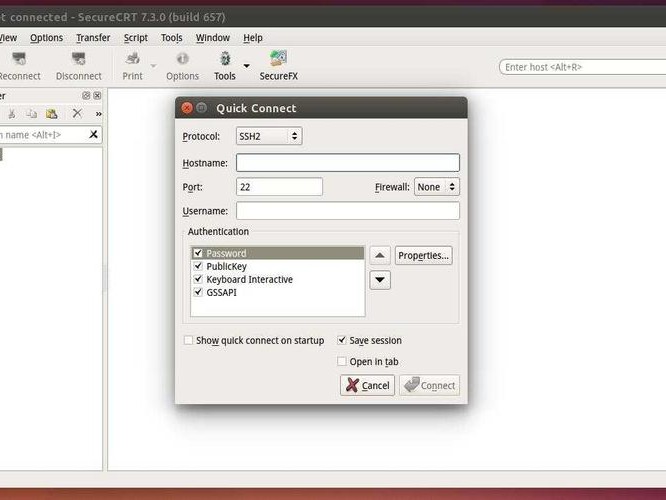666x500 pixels.
Task: Open the Tools button dropdown arrow
Action: tap(246, 66)
